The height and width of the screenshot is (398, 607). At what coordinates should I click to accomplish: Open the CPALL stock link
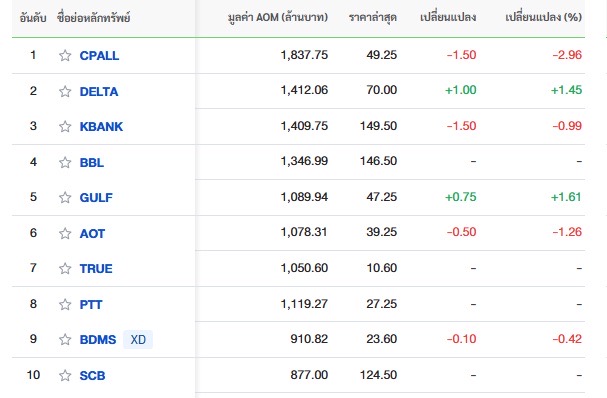coord(99,56)
